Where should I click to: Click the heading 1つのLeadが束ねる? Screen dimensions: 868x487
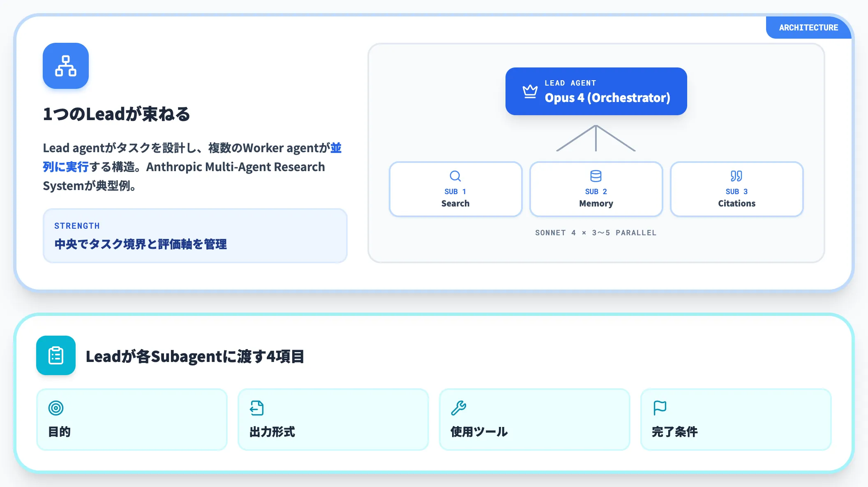(117, 114)
